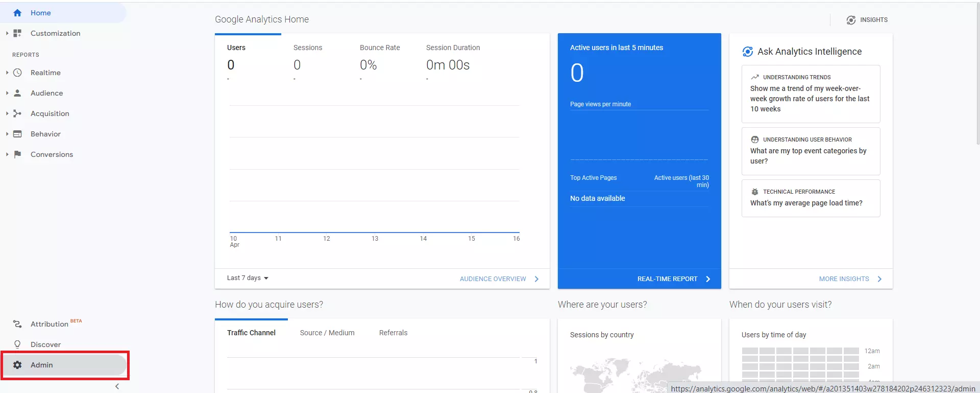The height and width of the screenshot is (393, 980).
Task: Click the Realtime clock icon
Action: tap(17, 73)
